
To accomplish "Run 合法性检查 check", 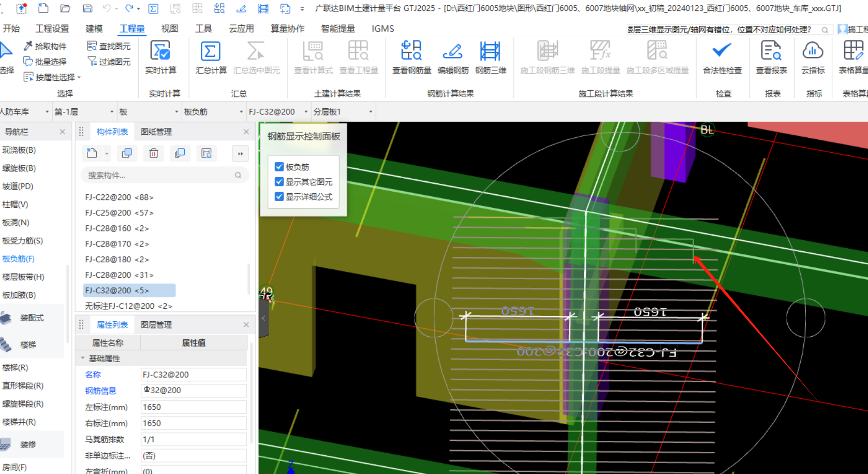I will 722,58.
